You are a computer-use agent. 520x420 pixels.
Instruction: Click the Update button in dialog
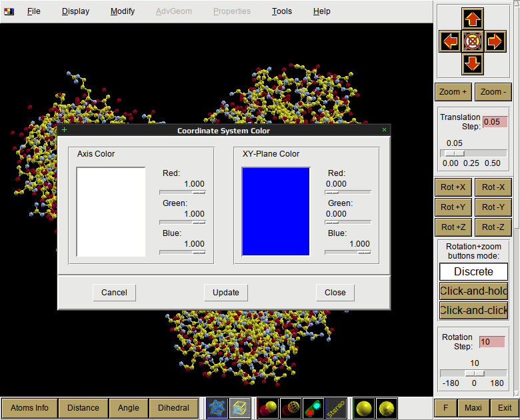226,293
